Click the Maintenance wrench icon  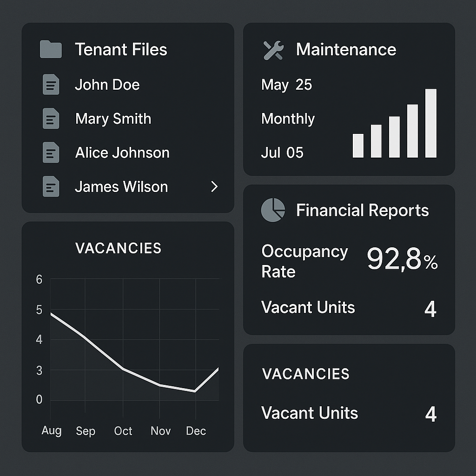(272, 49)
